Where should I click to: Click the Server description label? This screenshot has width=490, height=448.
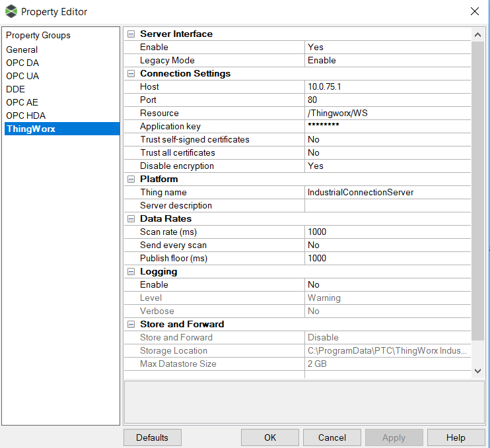pos(176,206)
